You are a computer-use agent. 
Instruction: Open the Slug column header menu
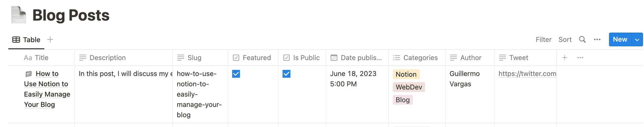point(200,58)
